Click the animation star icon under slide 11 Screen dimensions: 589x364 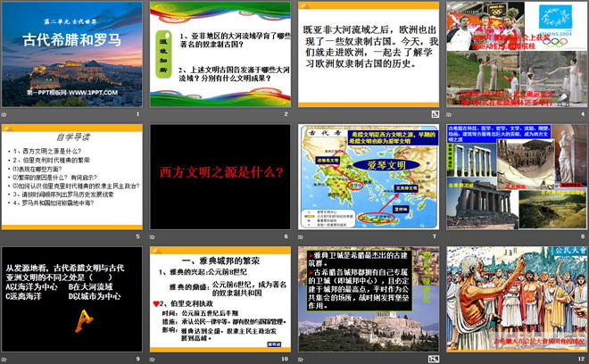tap(301, 360)
